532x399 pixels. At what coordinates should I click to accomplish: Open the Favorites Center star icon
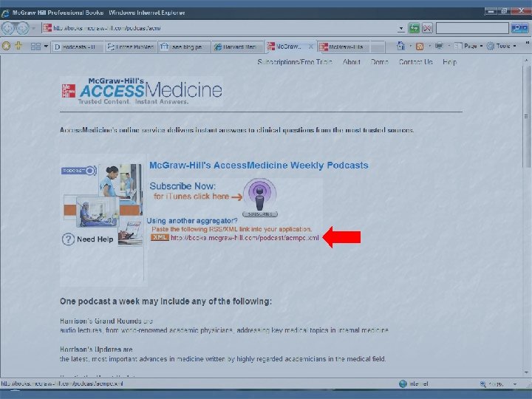(6, 46)
